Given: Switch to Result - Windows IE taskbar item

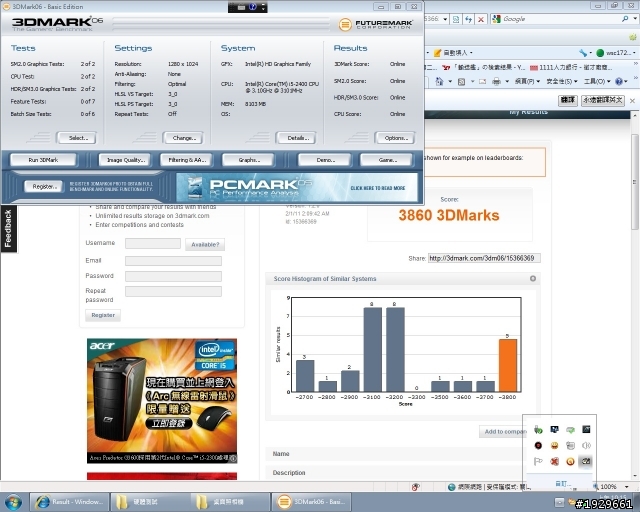Looking at the screenshot, I should (69, 501).
